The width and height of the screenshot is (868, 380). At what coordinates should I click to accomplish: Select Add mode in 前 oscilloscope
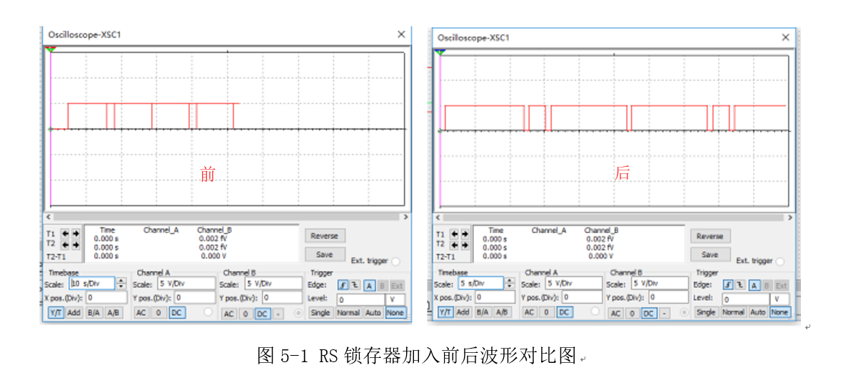pos(74,312)
